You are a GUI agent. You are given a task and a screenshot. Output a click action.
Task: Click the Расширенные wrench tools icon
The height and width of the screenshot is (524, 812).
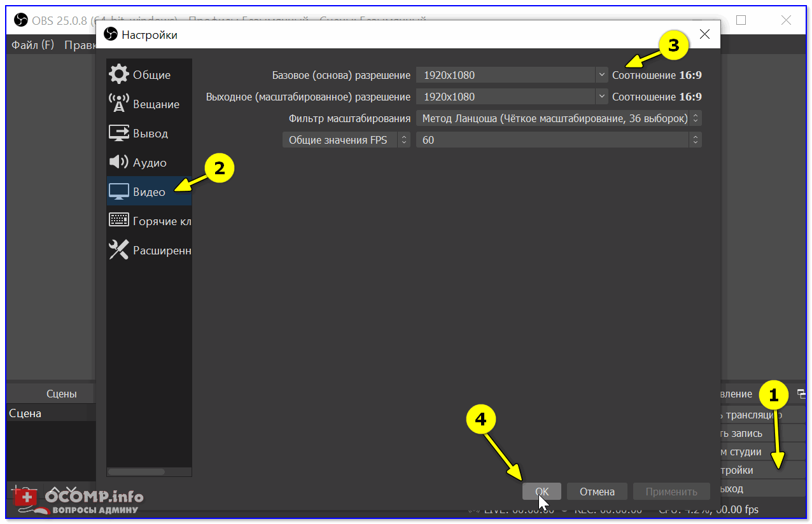point(118,250)
